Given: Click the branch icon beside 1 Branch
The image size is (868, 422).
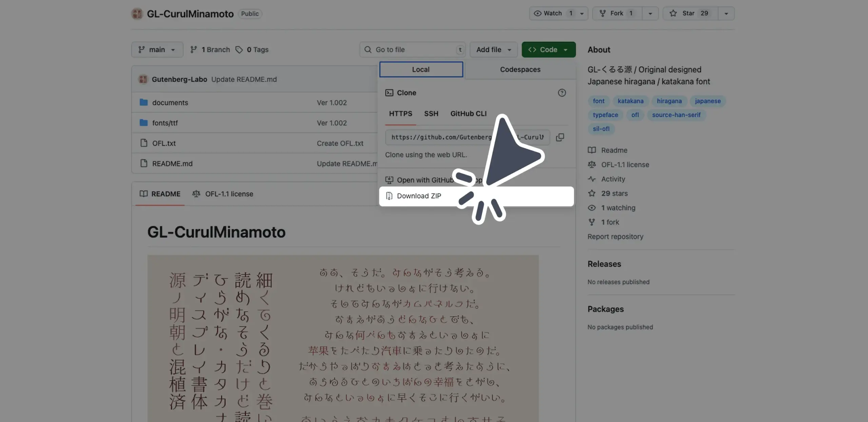Looking at the screenshot, I should (194, 49).
